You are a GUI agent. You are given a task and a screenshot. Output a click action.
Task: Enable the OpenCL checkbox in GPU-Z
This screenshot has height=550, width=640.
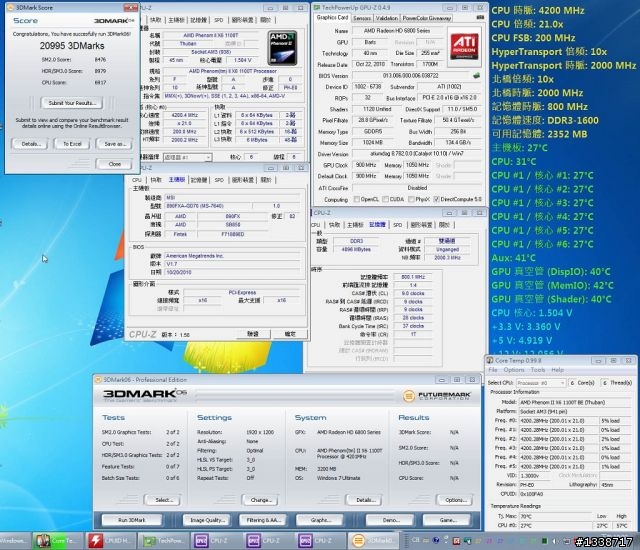pyautogui.click(x=357, y=199)
